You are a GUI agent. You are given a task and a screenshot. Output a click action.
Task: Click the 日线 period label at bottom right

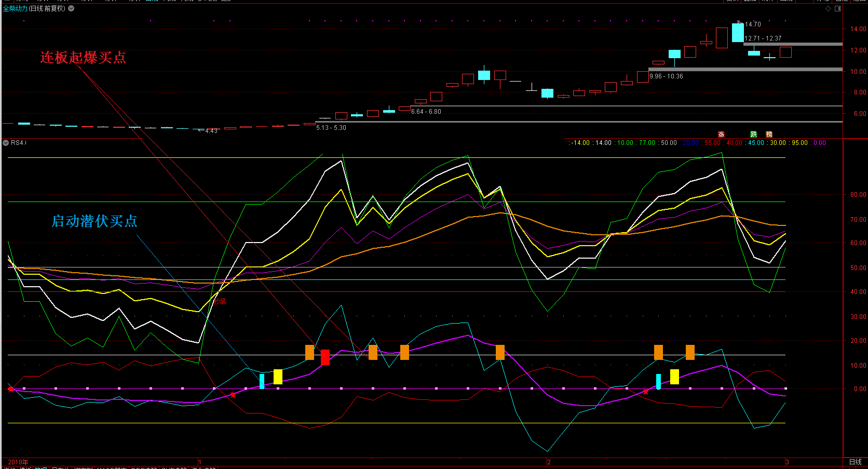(855, 462)
